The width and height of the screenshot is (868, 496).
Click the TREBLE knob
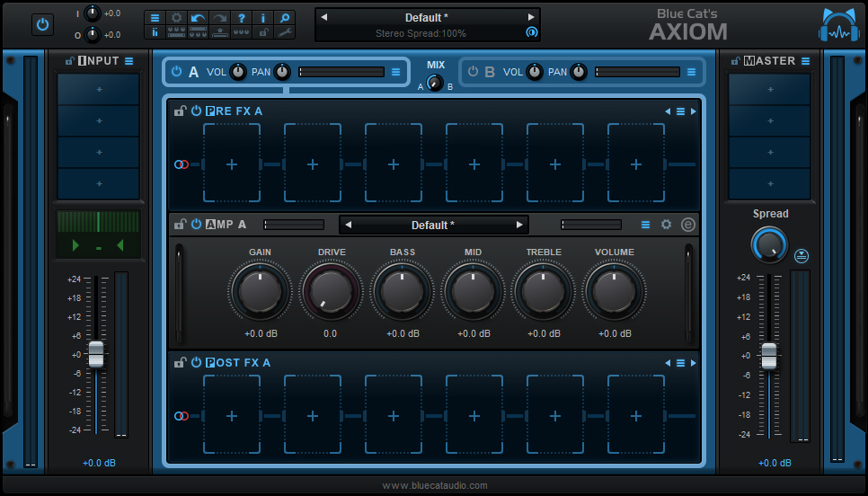click(543, 291)
